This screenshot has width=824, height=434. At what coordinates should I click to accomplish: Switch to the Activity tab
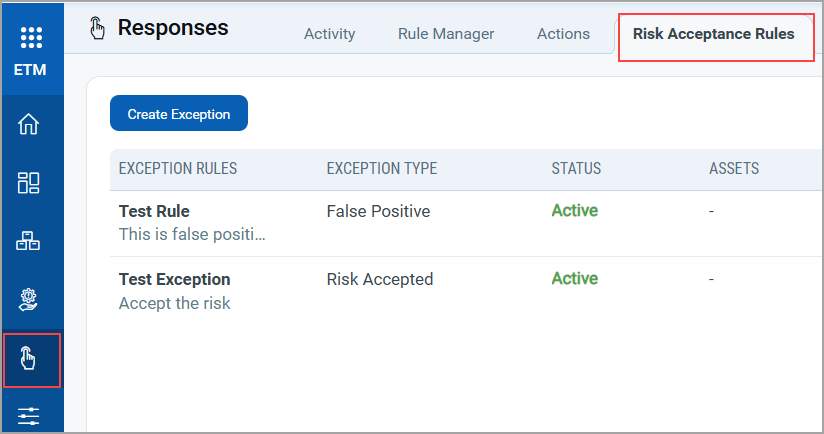pyautogui.click(x=329, y=34)
